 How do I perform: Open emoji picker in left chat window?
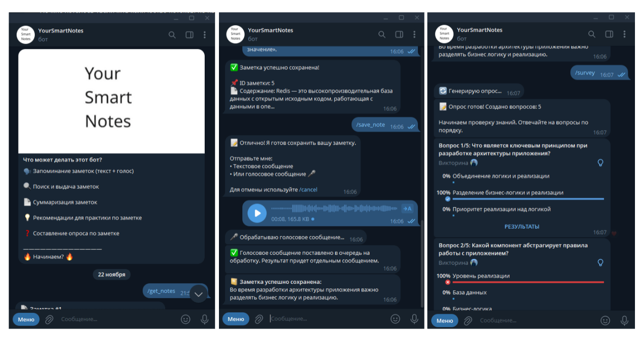(186, 320)
